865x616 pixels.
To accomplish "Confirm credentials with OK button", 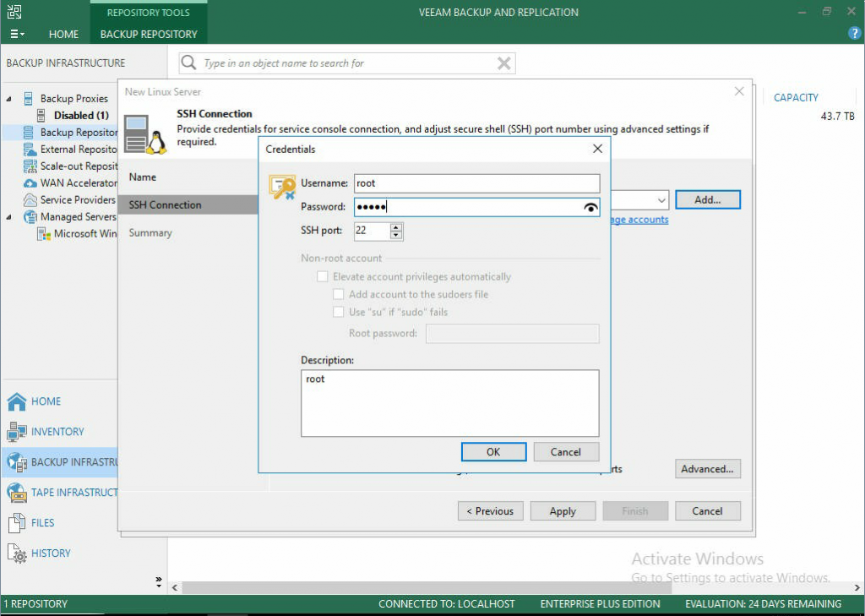I will click(x=493, y=451).
